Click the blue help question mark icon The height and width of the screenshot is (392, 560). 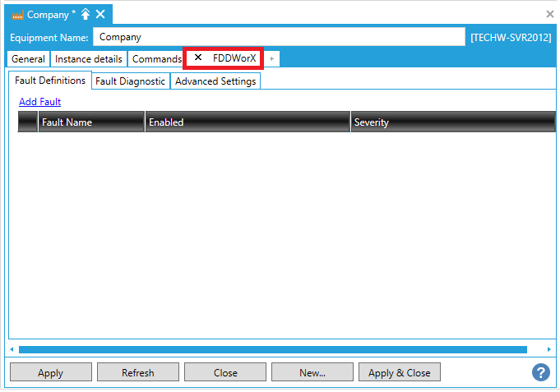coord(540,372)
